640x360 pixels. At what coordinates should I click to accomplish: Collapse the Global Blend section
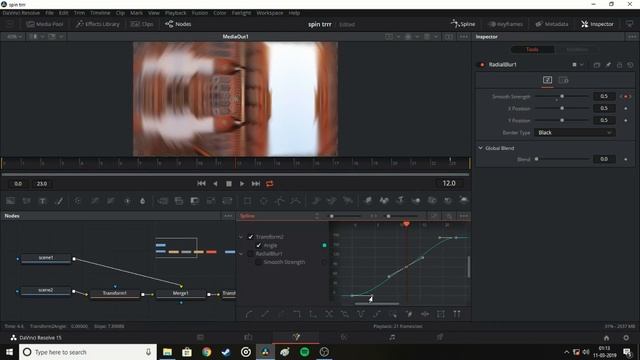[480, 148]
